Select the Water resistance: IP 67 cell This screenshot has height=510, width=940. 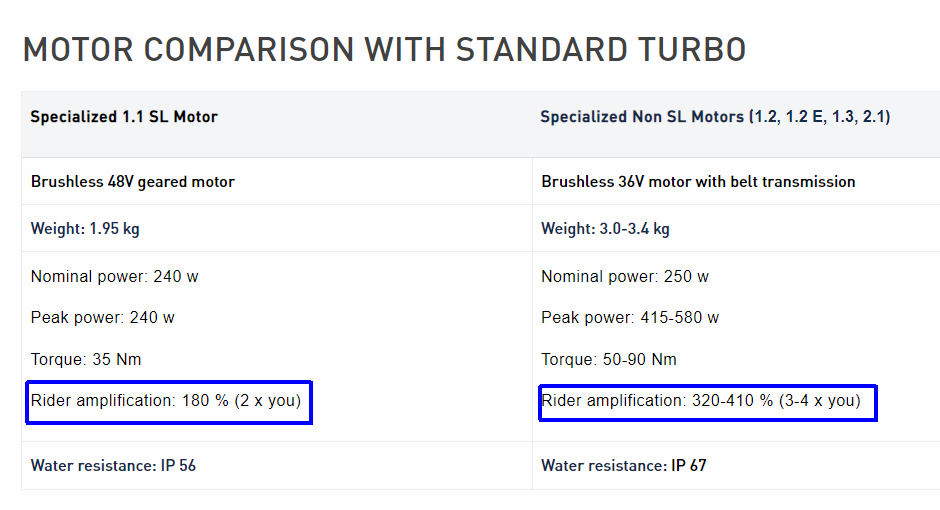[x=624, y=466]
